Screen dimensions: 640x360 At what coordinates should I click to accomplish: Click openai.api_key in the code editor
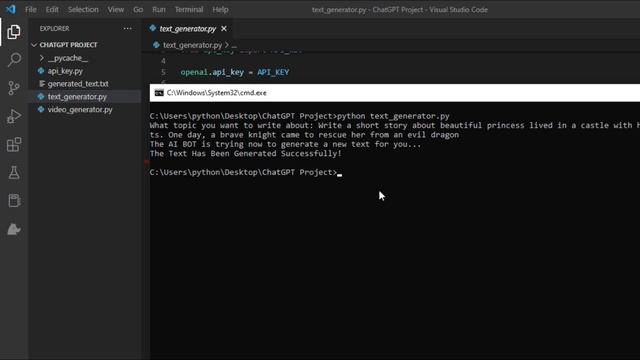(x=212, y=72)
